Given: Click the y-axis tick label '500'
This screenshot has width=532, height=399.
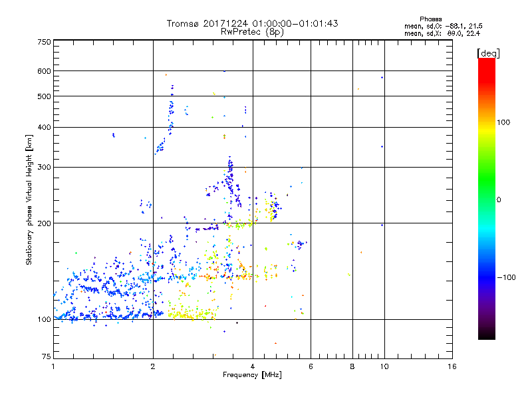Looking at the screenshot, I should [x=45, y=96].
